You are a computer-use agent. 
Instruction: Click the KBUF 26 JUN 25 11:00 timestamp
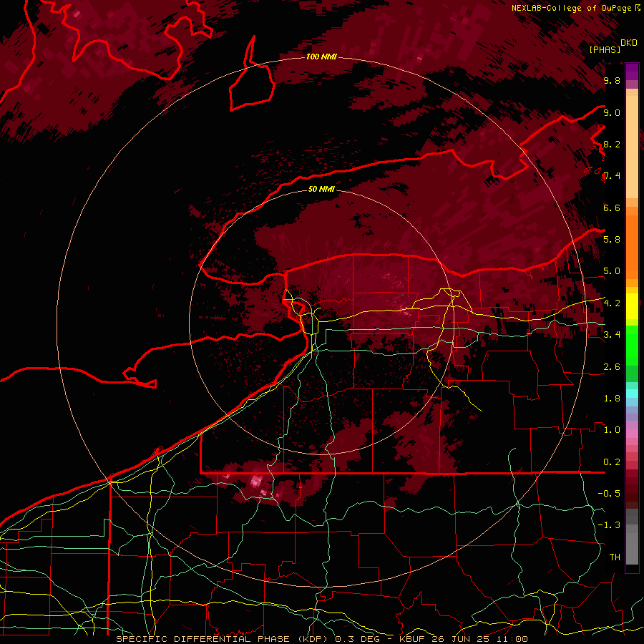pyautogui.click(x=463, y=639)
